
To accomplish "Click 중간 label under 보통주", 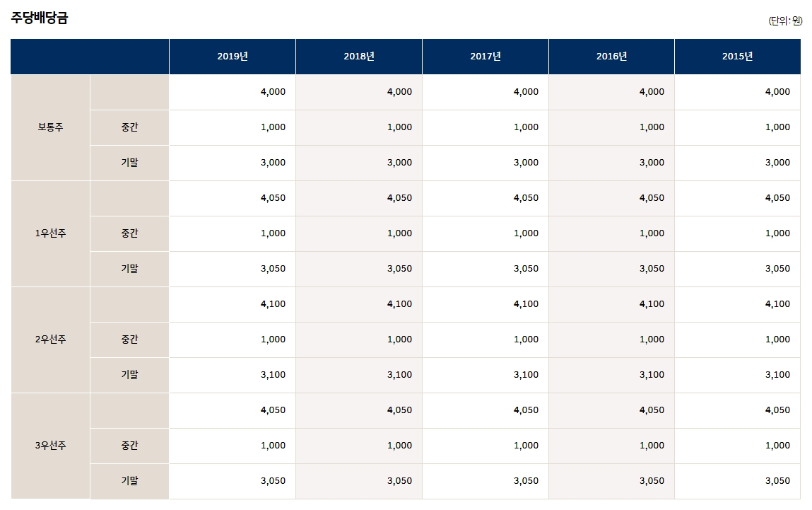I will [x=129, y=127].
